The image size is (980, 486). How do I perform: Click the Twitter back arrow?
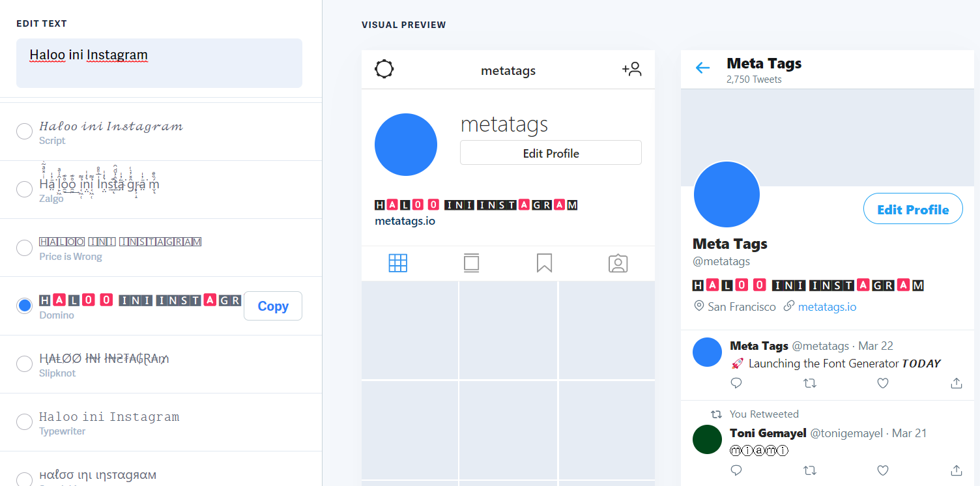coord(702,68)
